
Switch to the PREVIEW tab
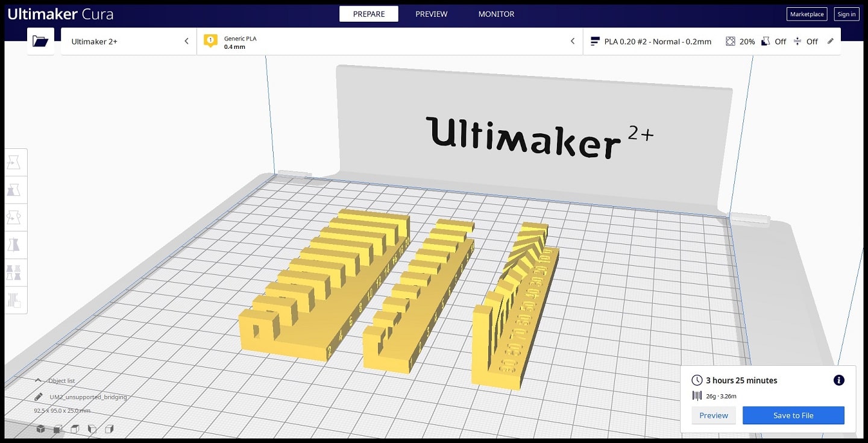432,14
